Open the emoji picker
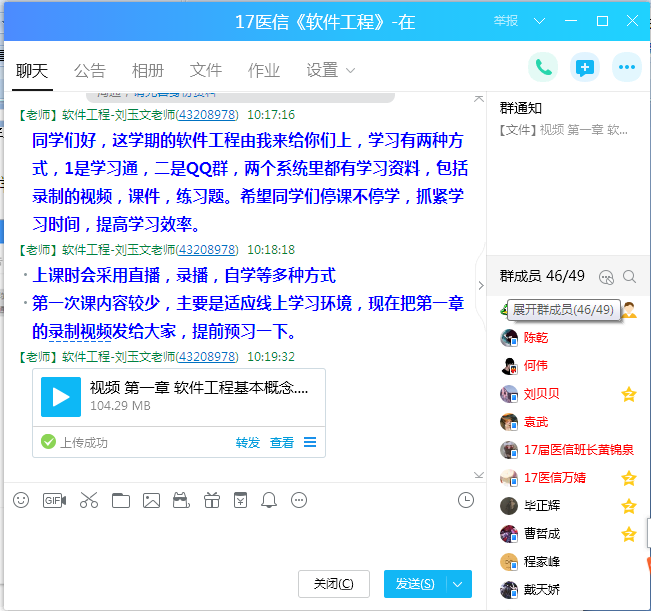Viewport: 651px width, 611px height. pos(21,500)
